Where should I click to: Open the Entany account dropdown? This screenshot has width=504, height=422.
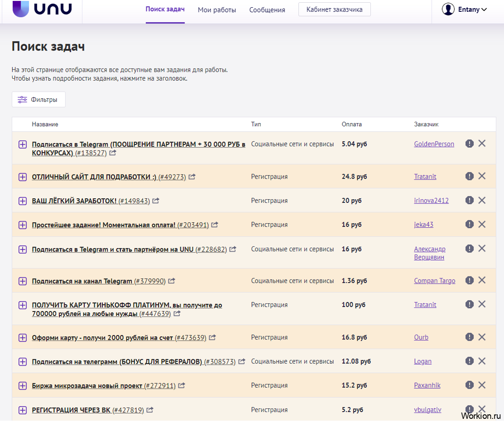472,9
